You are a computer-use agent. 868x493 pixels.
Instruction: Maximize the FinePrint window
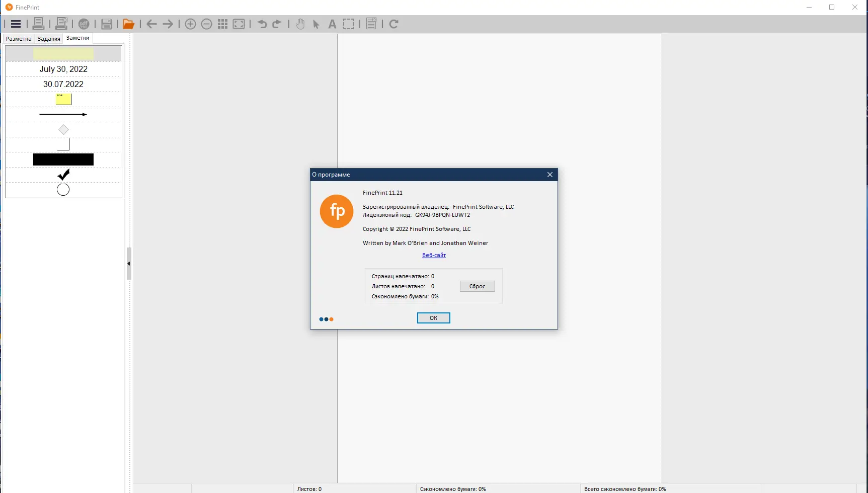tap(832, 7)
